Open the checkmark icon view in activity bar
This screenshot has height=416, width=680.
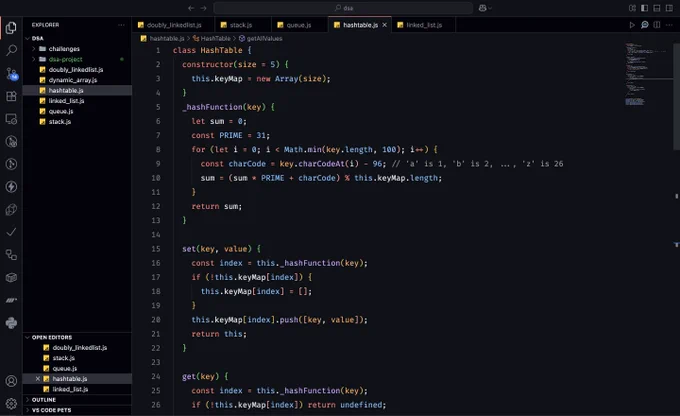coord(11,232)
